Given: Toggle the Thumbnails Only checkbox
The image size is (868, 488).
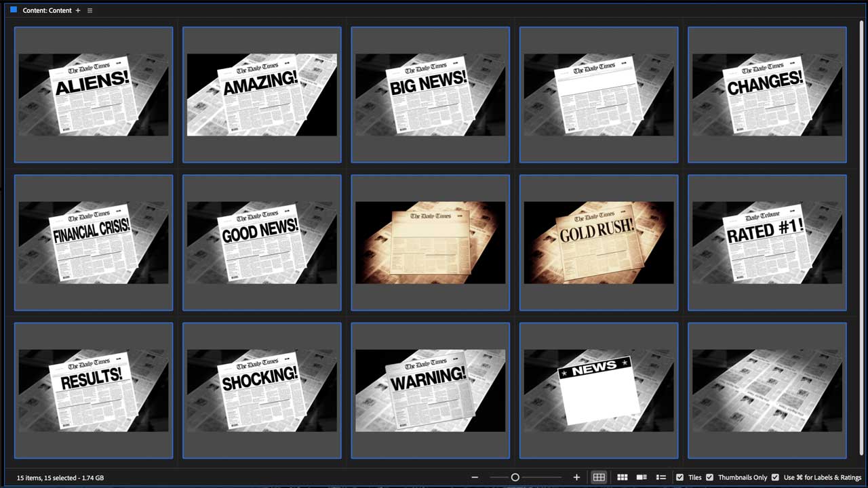Looking at the screenshot, I should coord(709,477).
